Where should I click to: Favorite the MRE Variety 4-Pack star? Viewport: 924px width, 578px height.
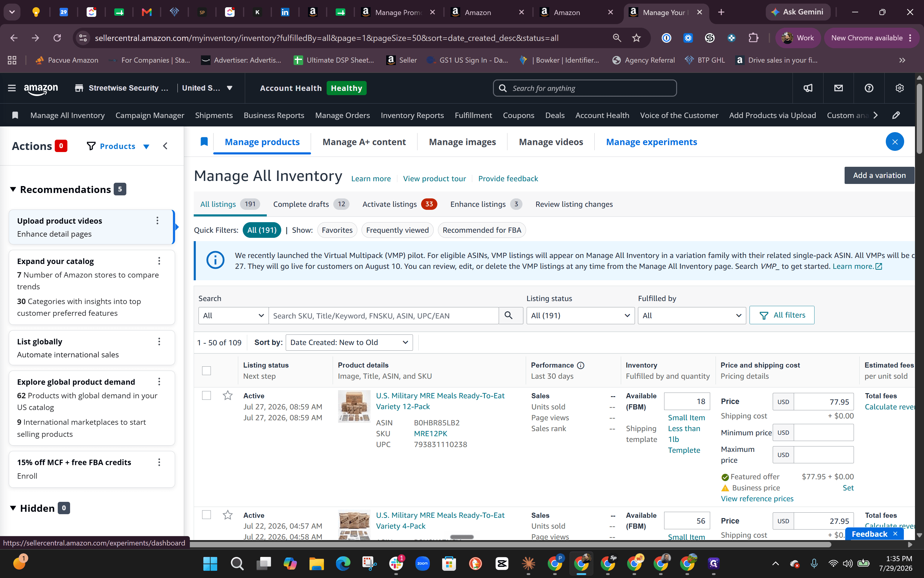point(228,515)
